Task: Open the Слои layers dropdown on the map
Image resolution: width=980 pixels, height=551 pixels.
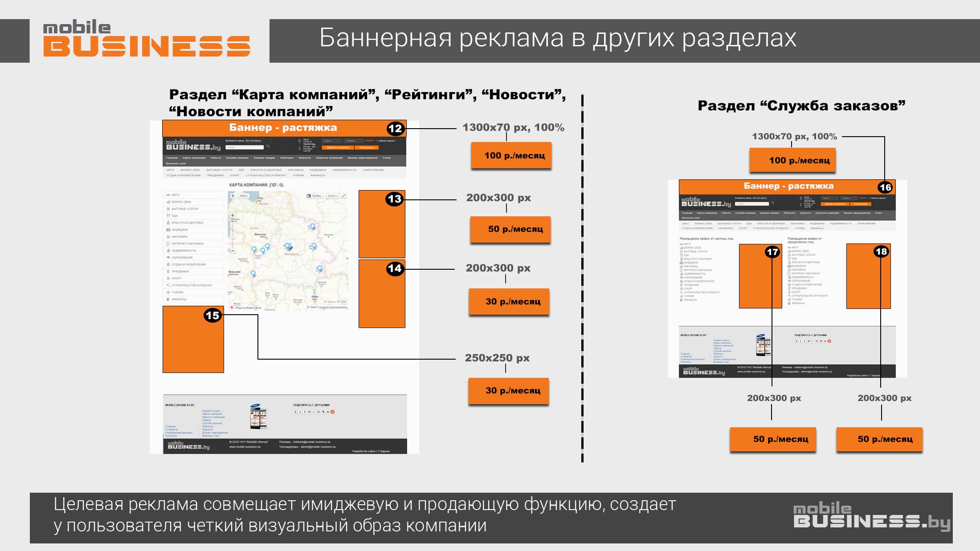Action: pos(332,196)
